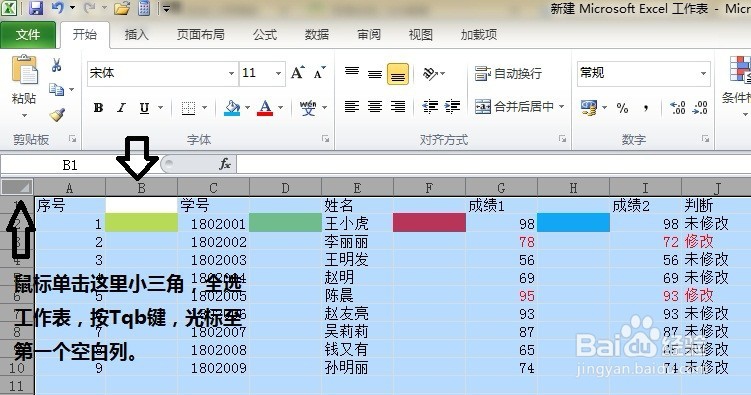
Task: Toggle Underline formatting
Action: 144,108
